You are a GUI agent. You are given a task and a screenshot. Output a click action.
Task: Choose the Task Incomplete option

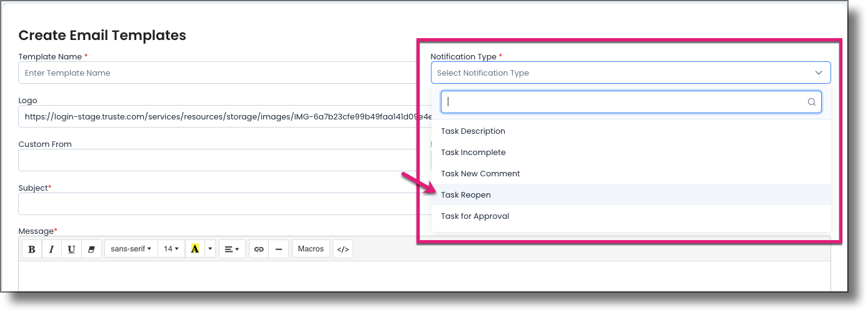pos(473,153)
